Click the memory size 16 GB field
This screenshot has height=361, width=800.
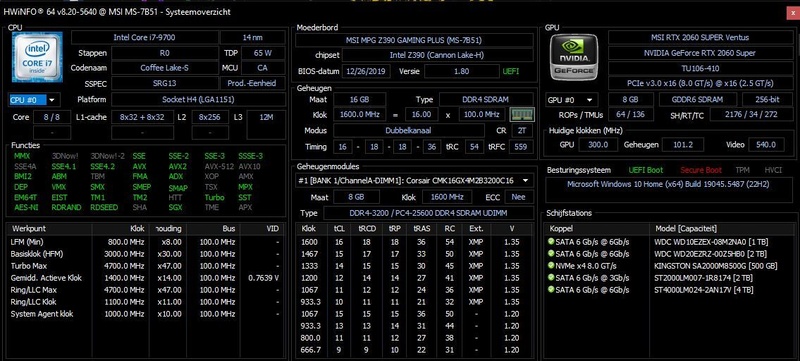click(360, 99)
